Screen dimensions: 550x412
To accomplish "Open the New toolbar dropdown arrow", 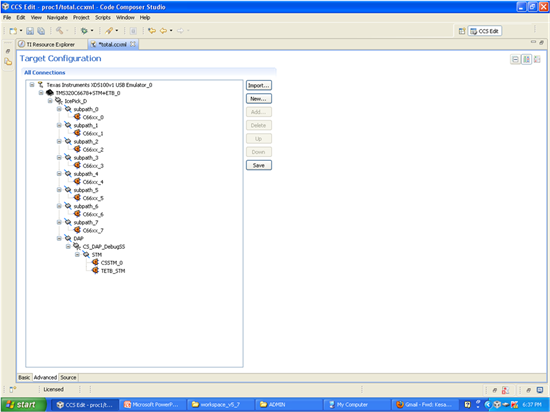I will [21, 31].
